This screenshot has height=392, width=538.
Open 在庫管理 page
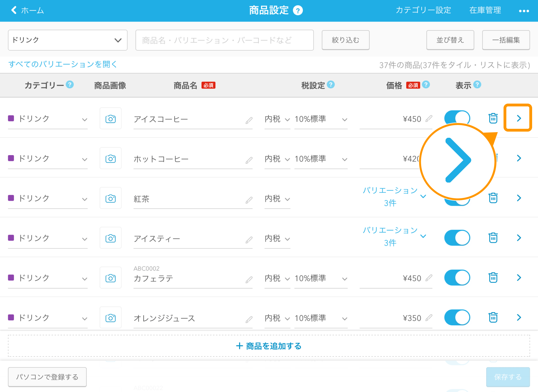coord(485,10)
